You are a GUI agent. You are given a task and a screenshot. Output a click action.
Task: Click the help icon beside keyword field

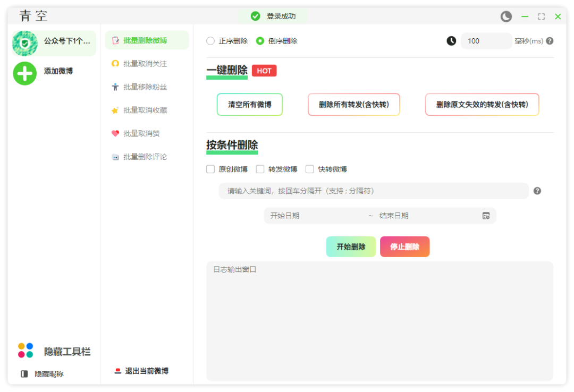537,191
